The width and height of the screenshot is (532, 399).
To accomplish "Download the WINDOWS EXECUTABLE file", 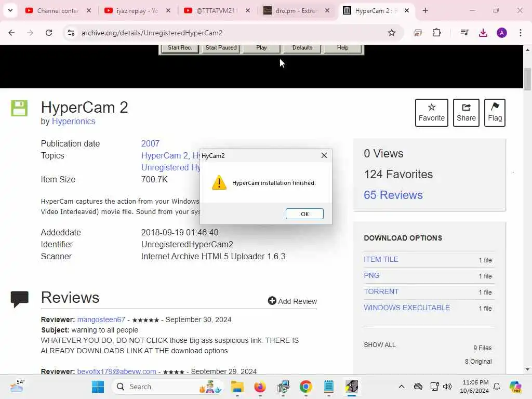I will coord(407,308).
